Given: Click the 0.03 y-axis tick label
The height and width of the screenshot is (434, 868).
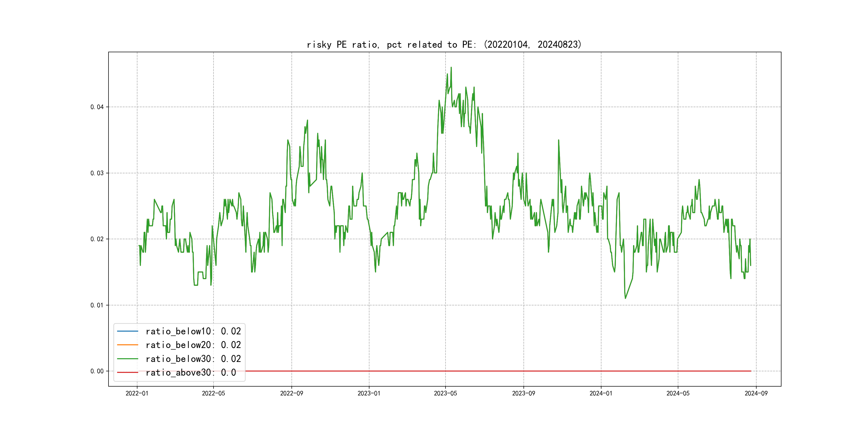Looking at the screenshot, I should click(97, 173).
